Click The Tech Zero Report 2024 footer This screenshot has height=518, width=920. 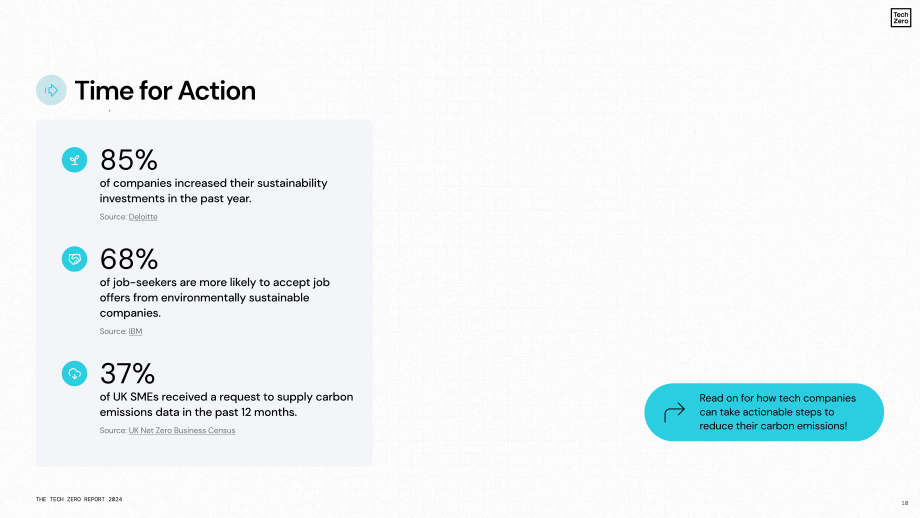(79, 499)
